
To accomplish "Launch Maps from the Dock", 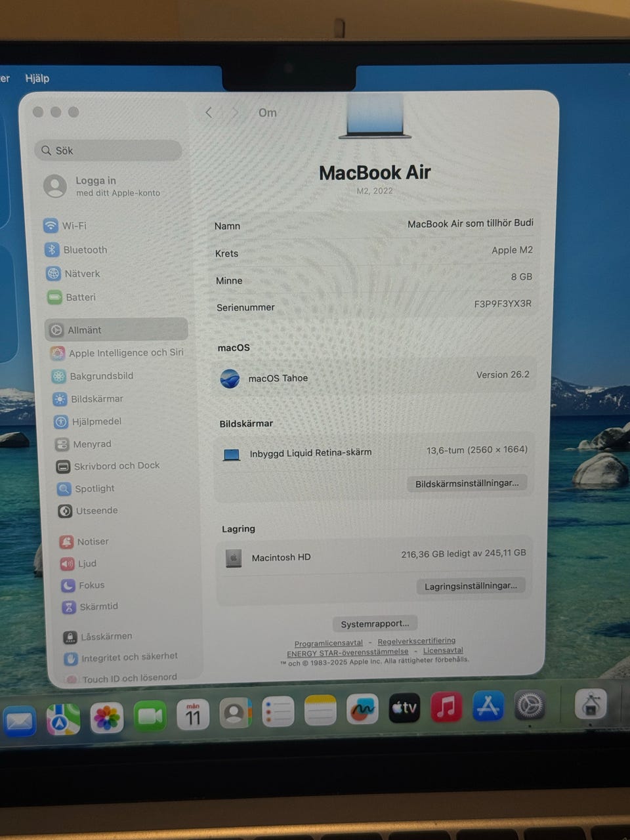I will (64, 719).
